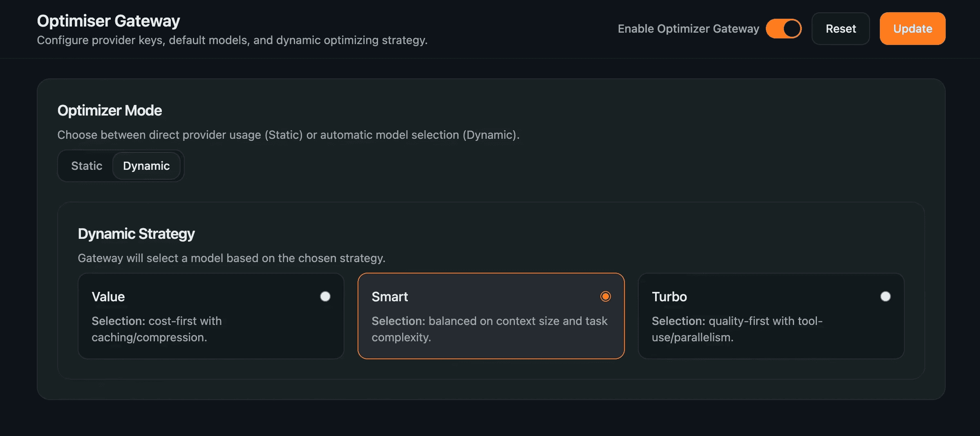Screen dimensions: 980x436
Task: Click the balanced context size description text
Action: pyautogui.click(x=489, y=329)
